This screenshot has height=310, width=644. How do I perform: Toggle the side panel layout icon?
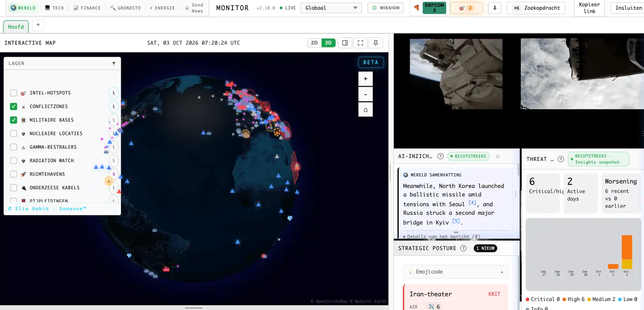point(345,43)
